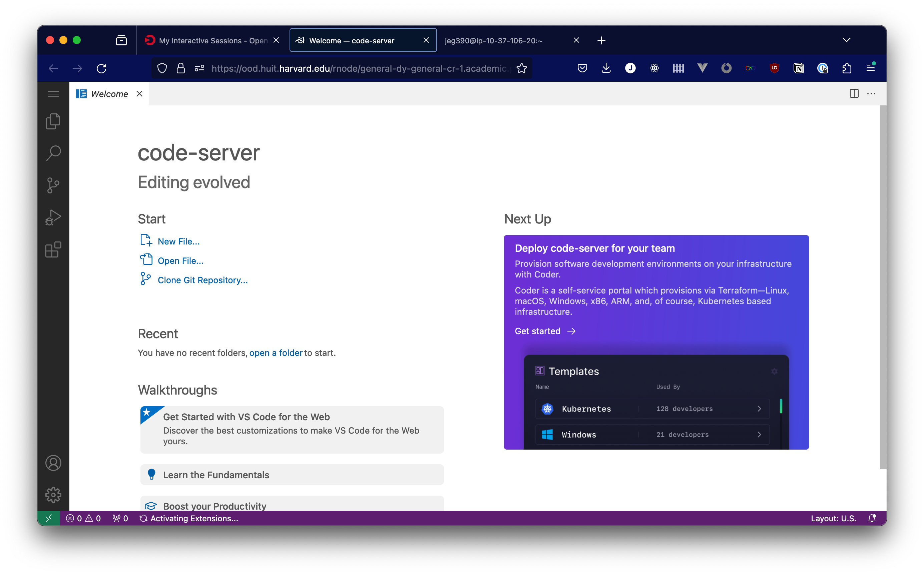Screen dimensions: 924x575
Task: Open the Firefox application menu
Action: pos(870,68)
